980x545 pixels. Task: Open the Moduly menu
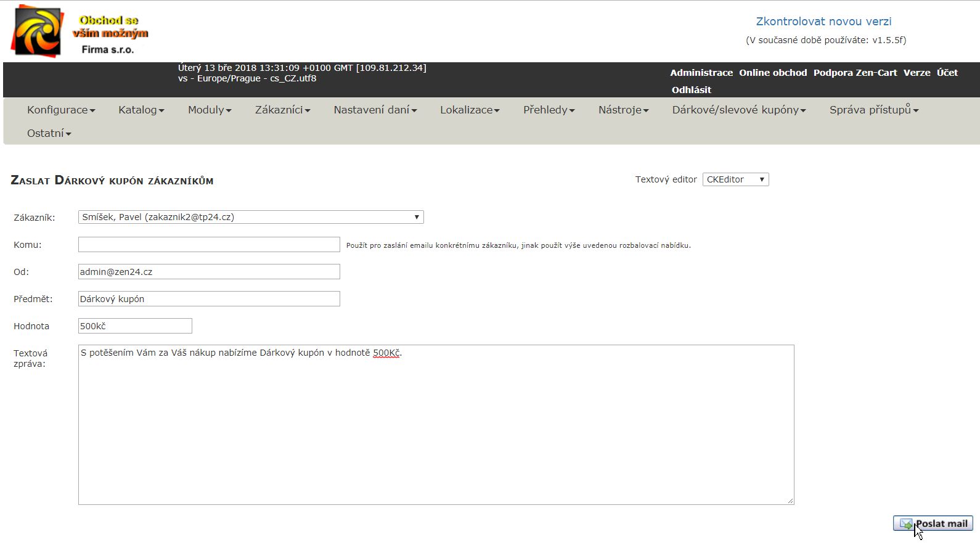click(210, 110)
